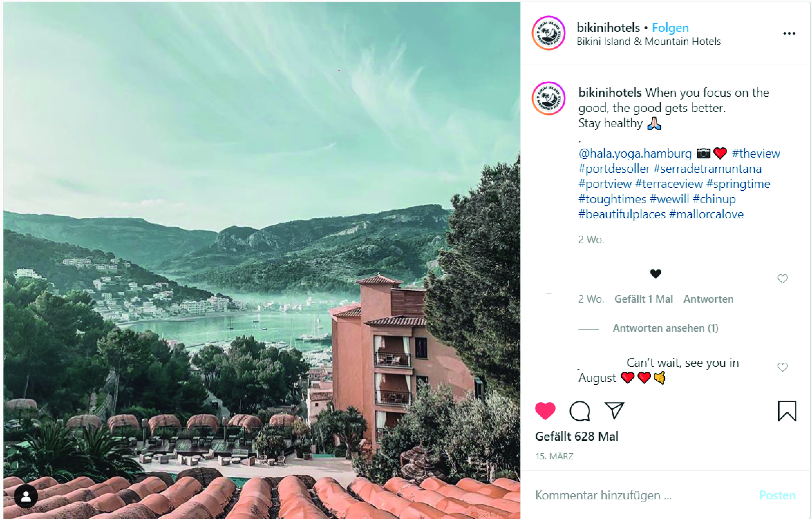Viewport: 812px width, 519px height.
Task: Open the comment speech bubble icon
Action: (x=580, y=411)
